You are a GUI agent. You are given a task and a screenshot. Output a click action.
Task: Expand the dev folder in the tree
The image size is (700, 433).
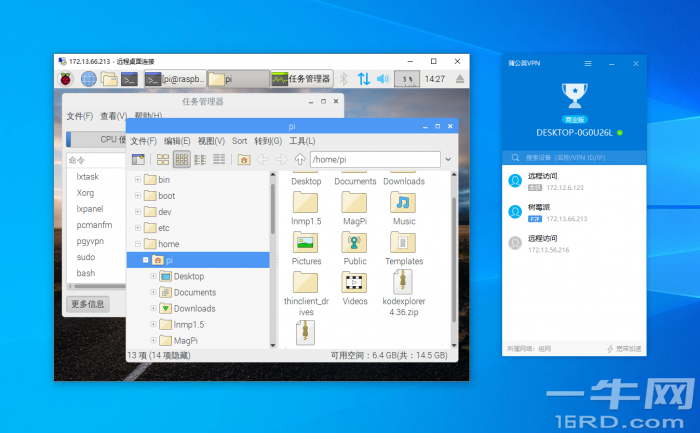pyautogui.click(x=138, y=212)
